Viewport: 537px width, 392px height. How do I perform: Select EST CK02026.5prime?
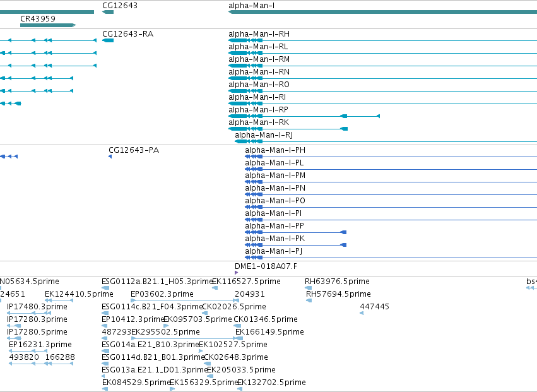234,307
